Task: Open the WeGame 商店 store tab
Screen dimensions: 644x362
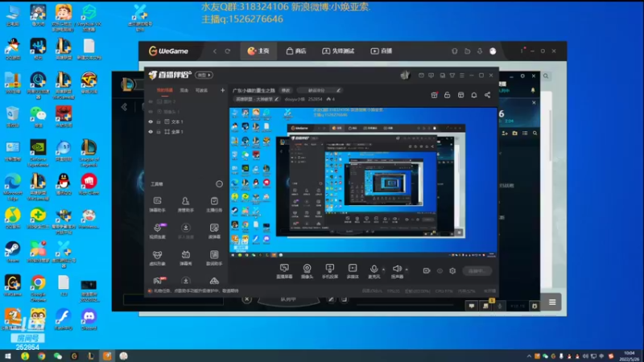Action: [x=296, y=51]
